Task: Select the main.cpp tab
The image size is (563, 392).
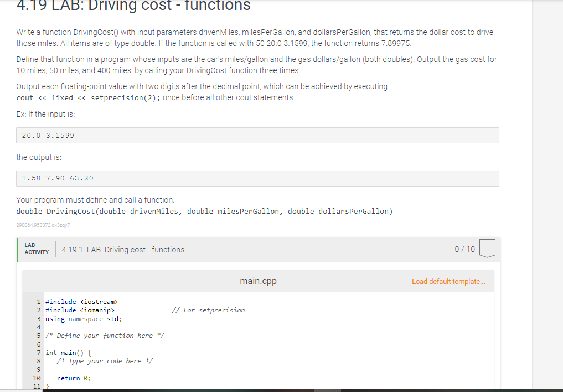Action: click(x=258, y=281)
